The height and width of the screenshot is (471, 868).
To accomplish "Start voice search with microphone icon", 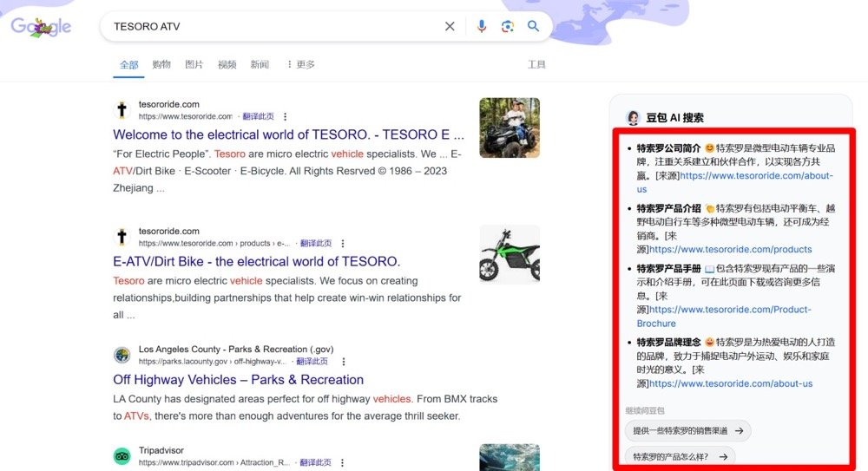I will 482,26.
